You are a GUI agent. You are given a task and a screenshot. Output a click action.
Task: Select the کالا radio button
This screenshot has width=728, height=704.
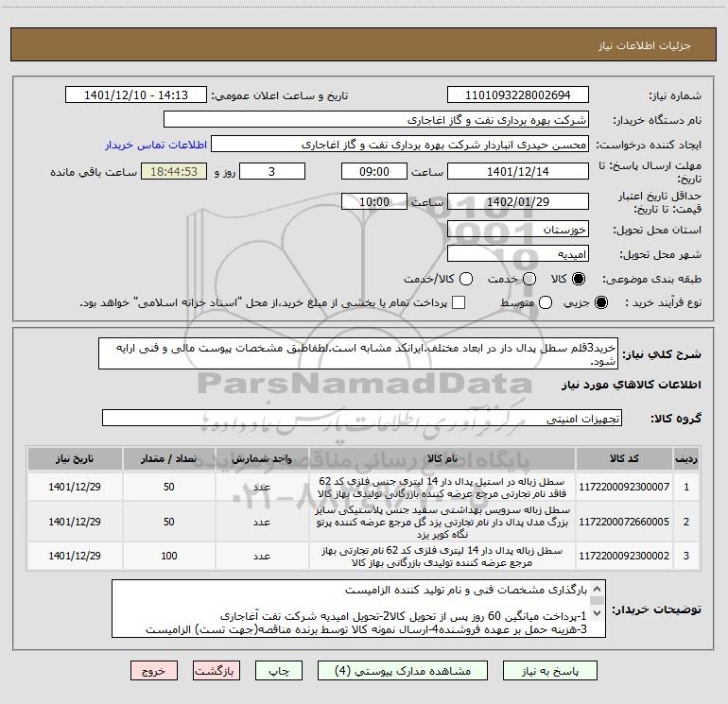point(579,279)
